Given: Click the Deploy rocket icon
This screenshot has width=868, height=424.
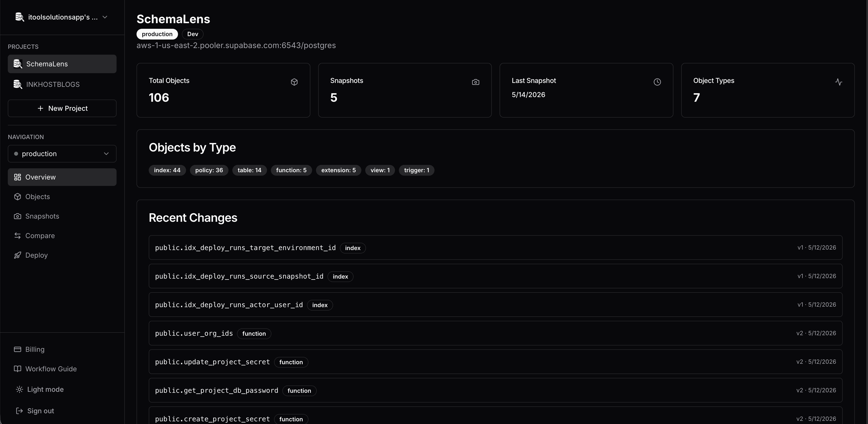Looking at the screenshot, I should (x=18, y=255).
